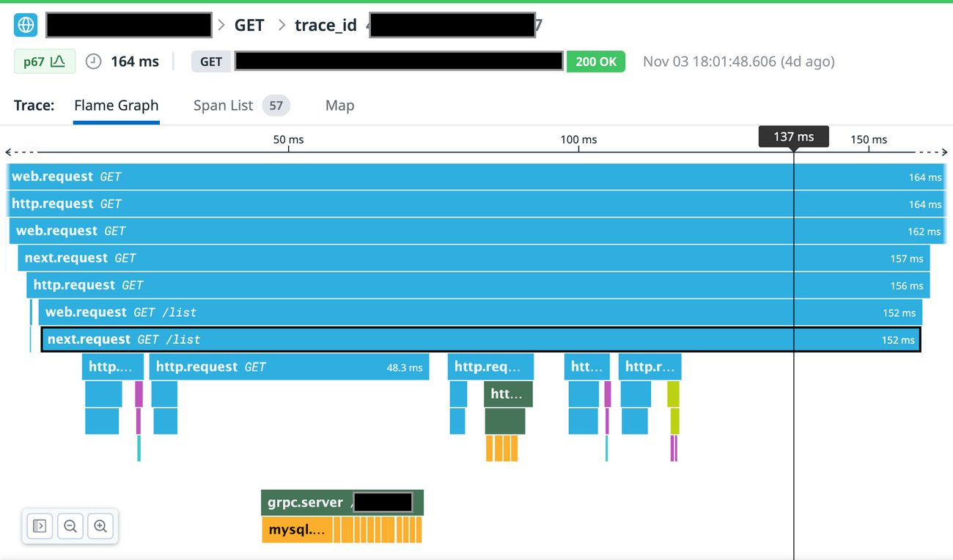Image resolution: width=953 pixels, height=560 pixels.
Task: Zoom in on the flame graph
Action: (x=100, y=526)
